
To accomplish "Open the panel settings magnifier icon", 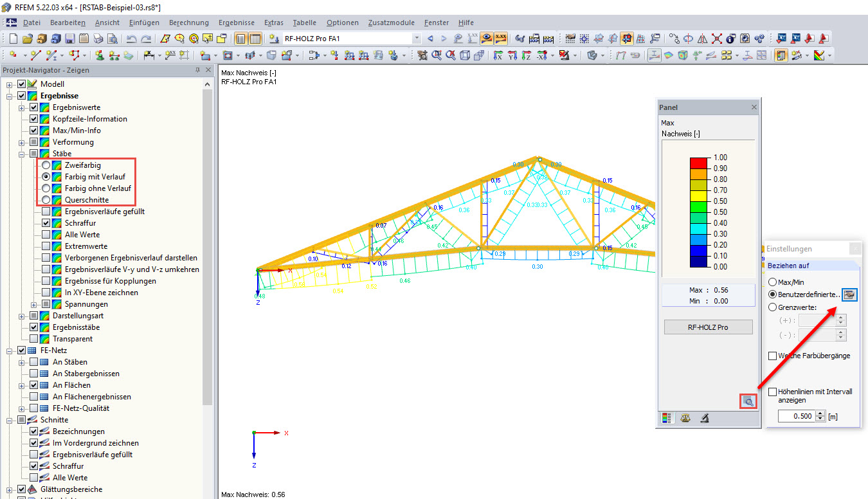I will tap(748, 401).
